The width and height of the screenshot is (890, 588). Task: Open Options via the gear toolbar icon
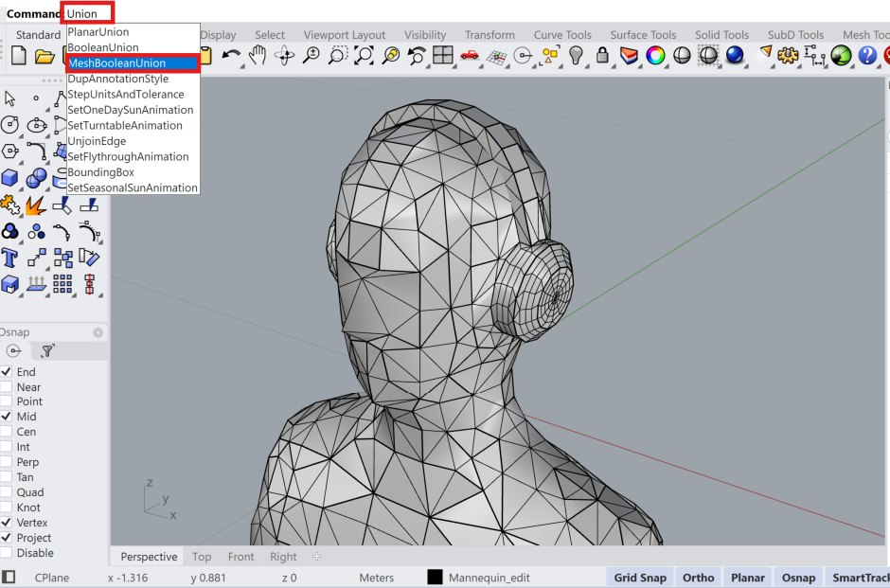coord(788,55)
